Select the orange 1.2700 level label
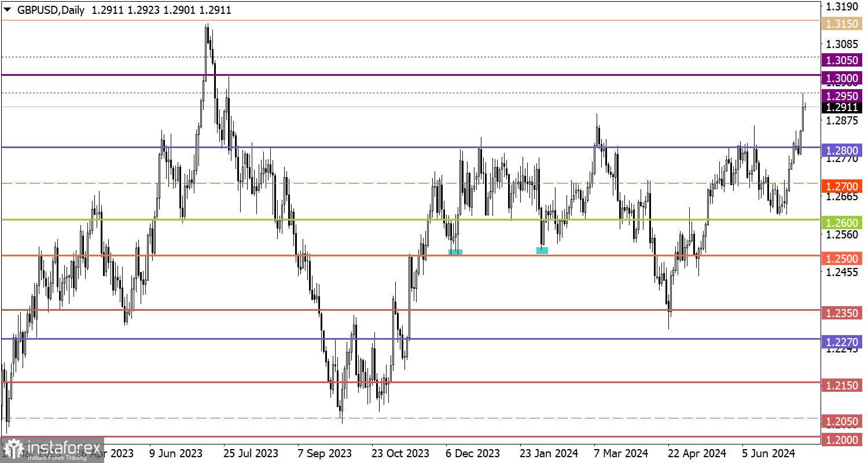The width and height of the screenshot is (868, 463). 842,186
